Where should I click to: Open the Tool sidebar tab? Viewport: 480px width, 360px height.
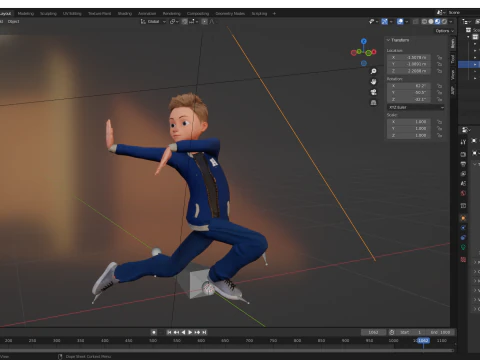tap(453, 59)
